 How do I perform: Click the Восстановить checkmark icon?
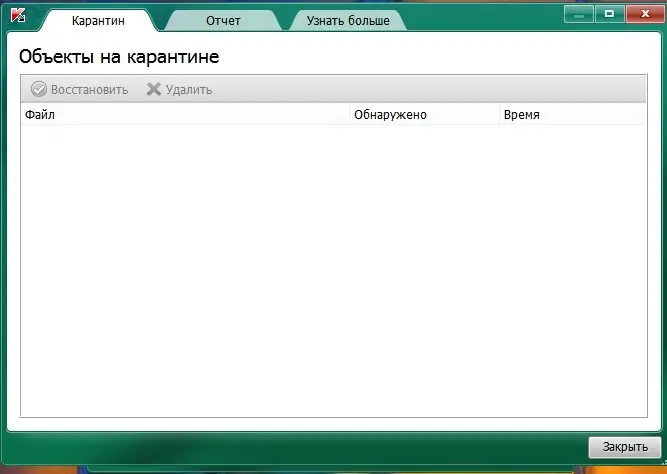click(39, 89)
